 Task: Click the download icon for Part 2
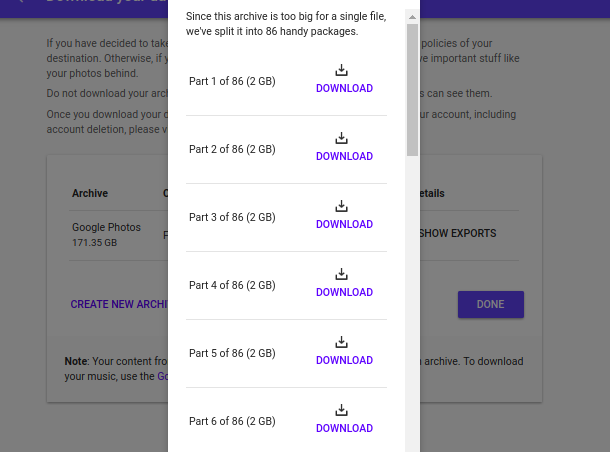coord(341,138)
